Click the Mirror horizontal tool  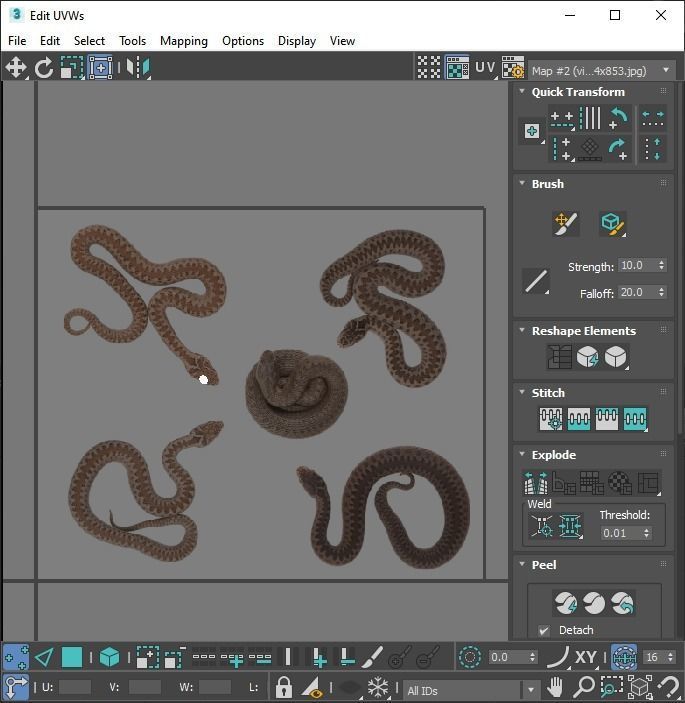tap(138, 68)
